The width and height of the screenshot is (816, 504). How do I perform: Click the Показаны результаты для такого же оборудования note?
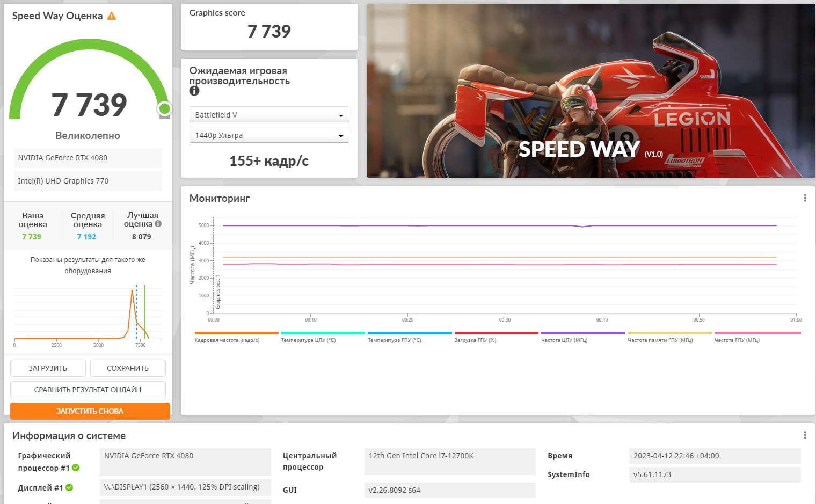click(x=88, y=265)
